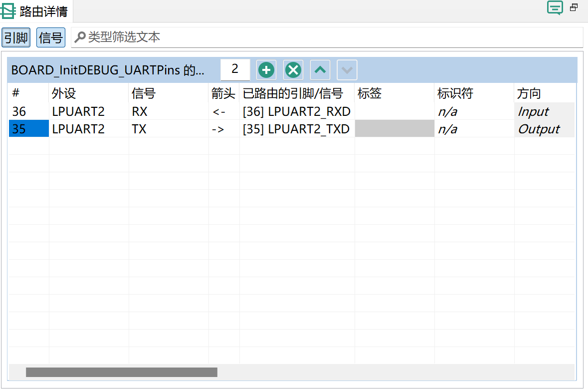Open the Input direction cell for RX
The width and height of the screenshot is (588, 389).
pyautogui.click(x=544, y=111)
